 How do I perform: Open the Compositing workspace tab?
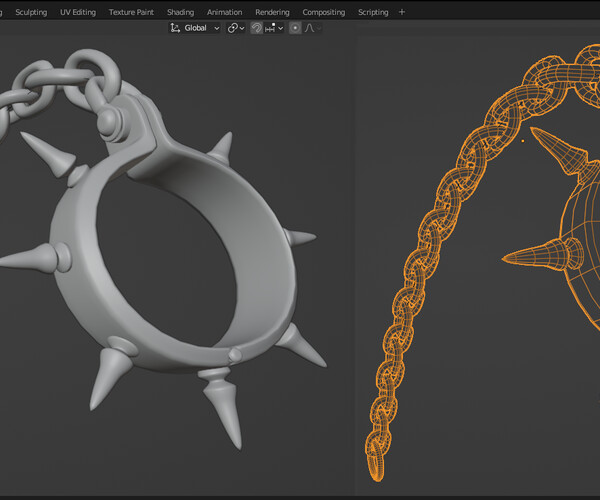click(324, 12)
